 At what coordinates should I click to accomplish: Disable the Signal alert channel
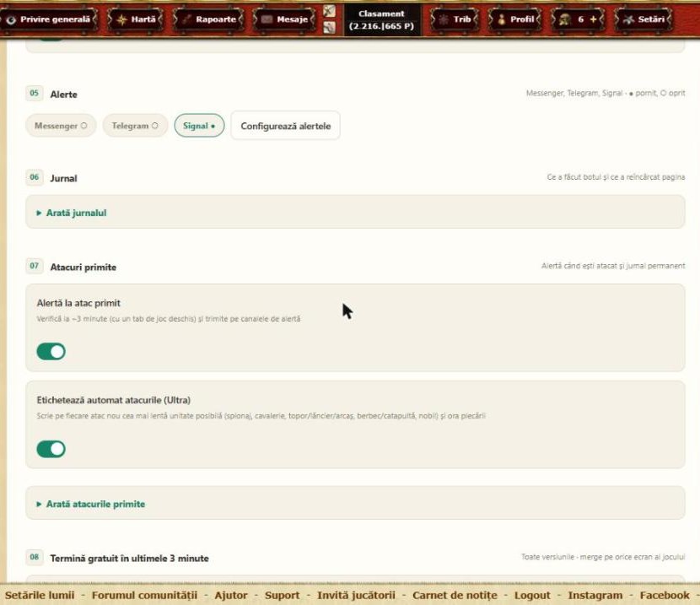199,126
